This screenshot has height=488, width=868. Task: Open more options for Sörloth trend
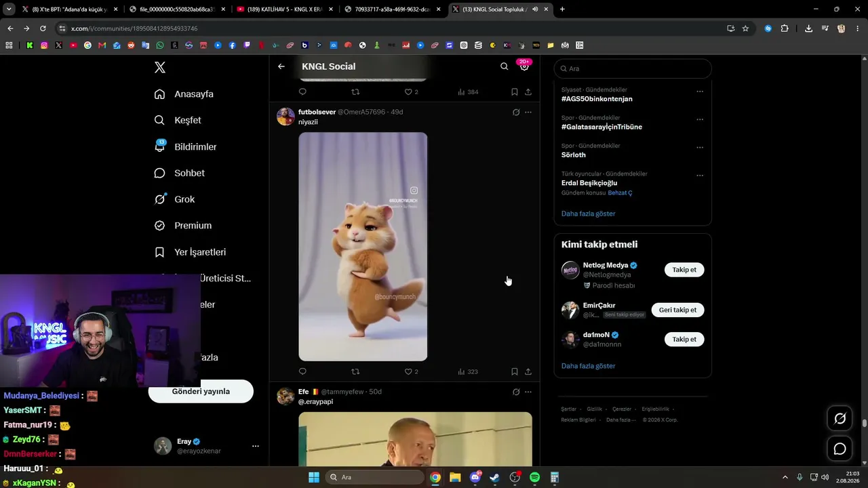[x=700, y=147]
